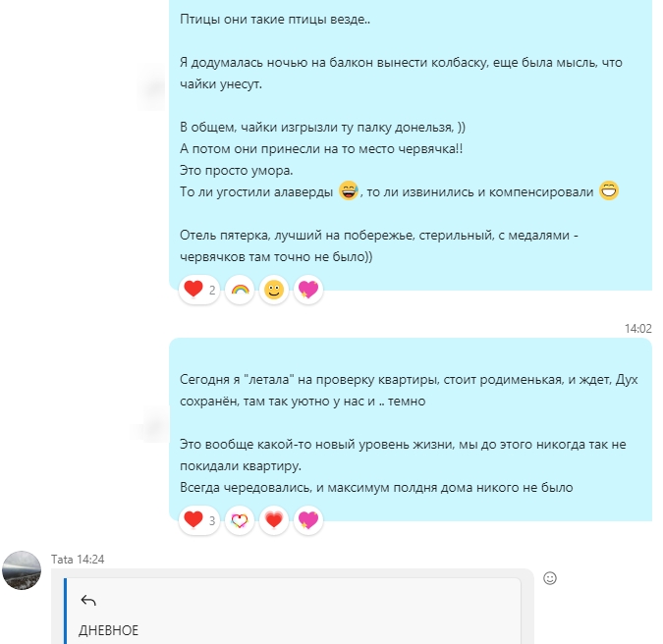
Task: Open Tata's profile avatar
Action: coord(22,570)
